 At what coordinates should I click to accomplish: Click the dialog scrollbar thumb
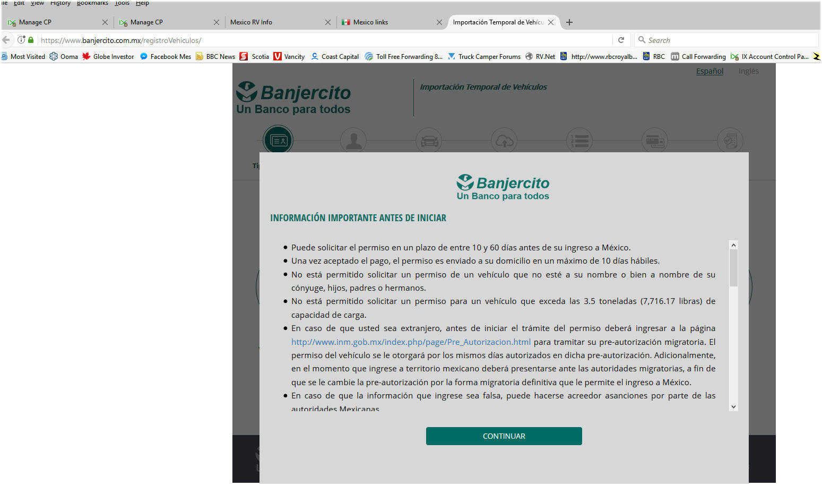point(733,268)
